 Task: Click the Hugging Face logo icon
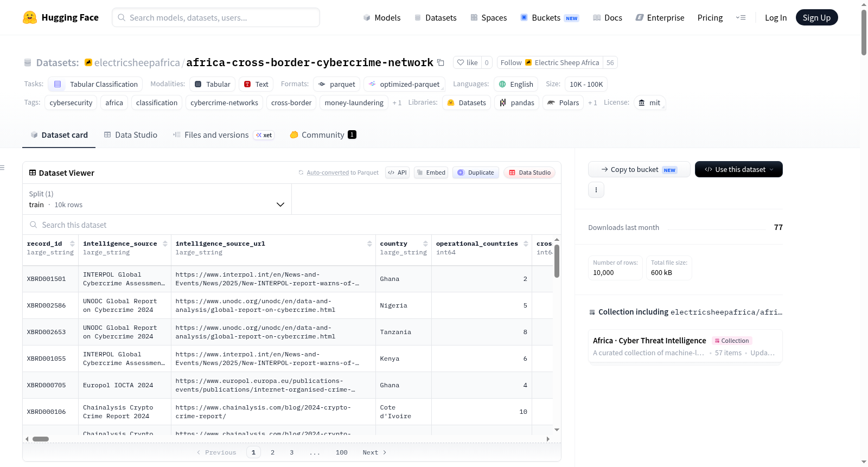[x=30, y=17]
